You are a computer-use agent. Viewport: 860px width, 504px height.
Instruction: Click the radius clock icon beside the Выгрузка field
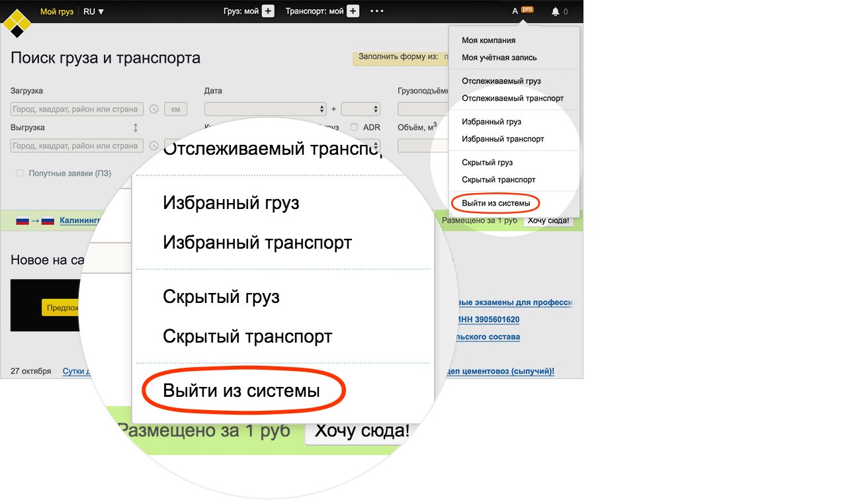(154, 146)
